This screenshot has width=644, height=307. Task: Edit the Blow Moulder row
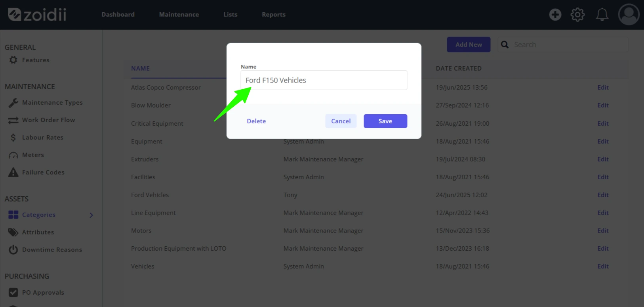click(x=603, y=105)
